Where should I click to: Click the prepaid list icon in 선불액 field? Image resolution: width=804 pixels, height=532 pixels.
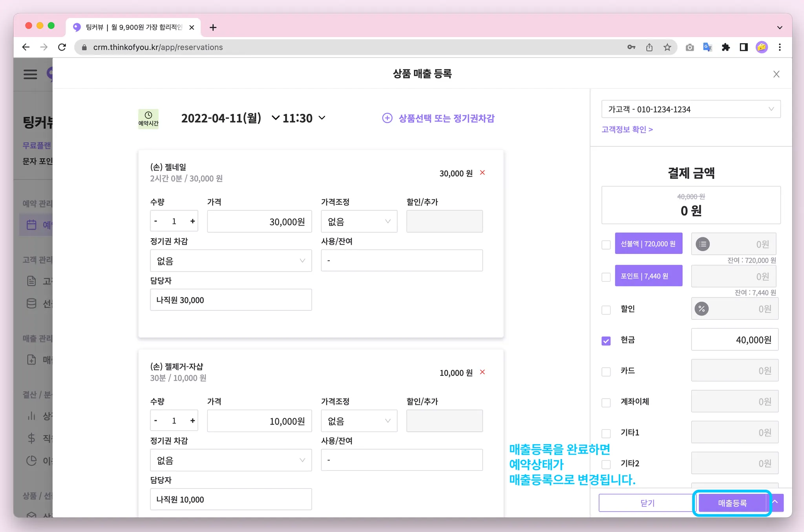[703, 244]
